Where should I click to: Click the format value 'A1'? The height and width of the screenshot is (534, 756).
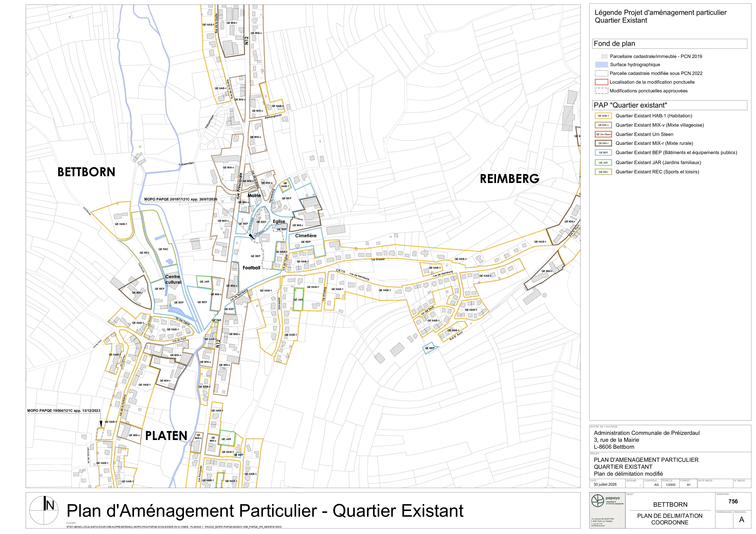[x=689, y=485]
